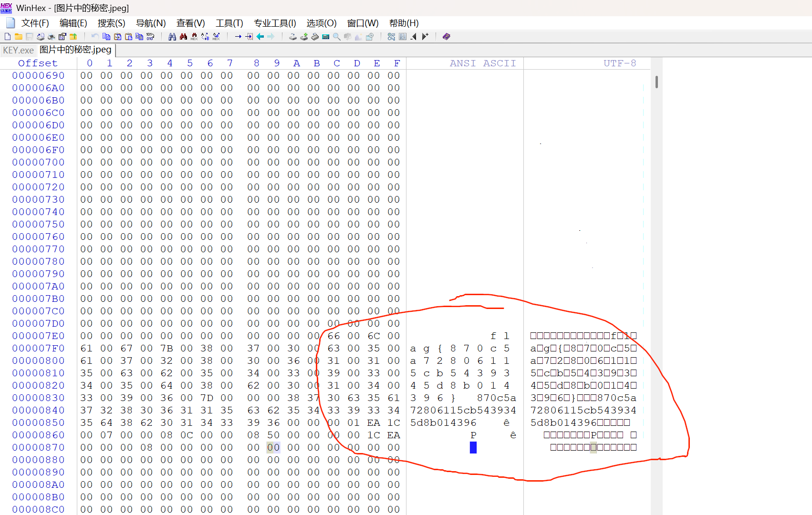The height and width of the screenshot is (515, 812).
Task: Open the 搜索(S) menu
Action: click(x=111, y=23)
